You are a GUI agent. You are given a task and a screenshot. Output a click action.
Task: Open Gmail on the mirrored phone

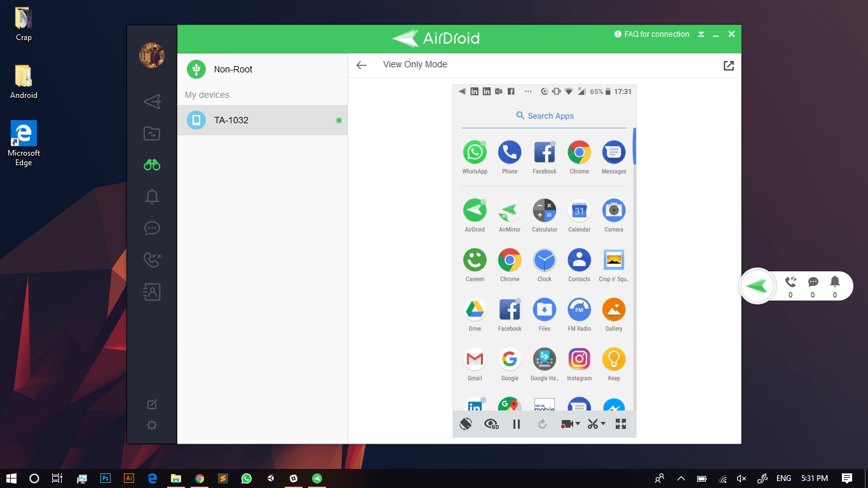475,364
